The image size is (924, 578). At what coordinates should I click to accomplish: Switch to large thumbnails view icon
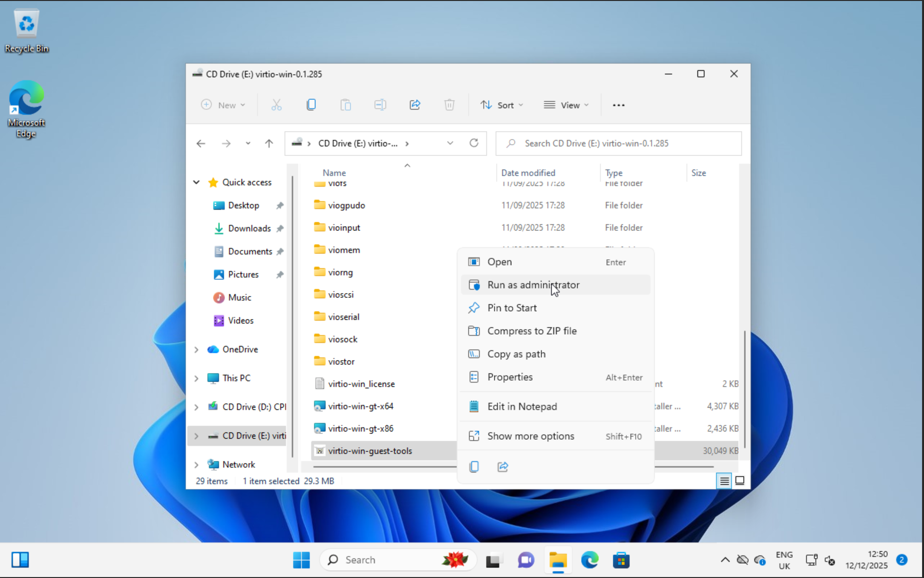point(740,481)
